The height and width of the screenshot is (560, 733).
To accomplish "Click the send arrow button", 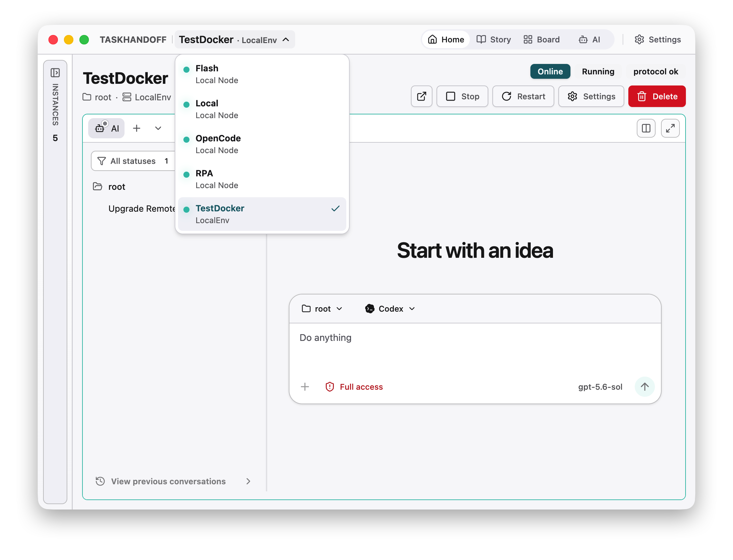I will point(644,387).
